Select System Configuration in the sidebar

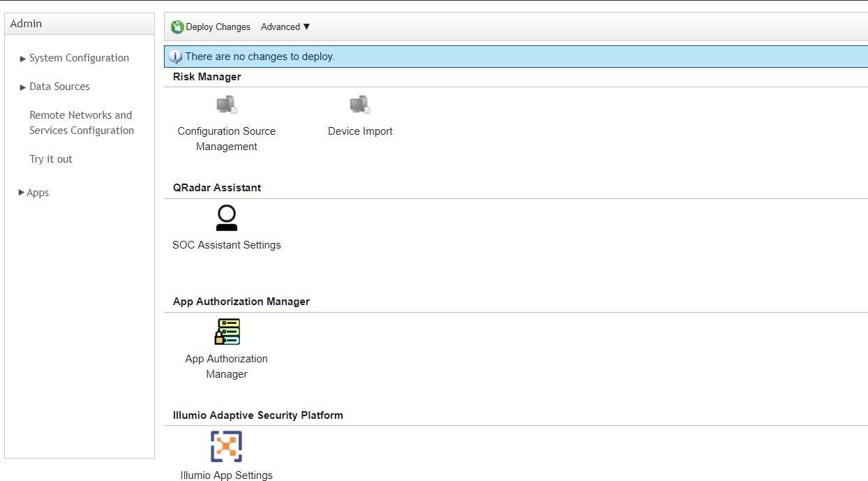79,58
